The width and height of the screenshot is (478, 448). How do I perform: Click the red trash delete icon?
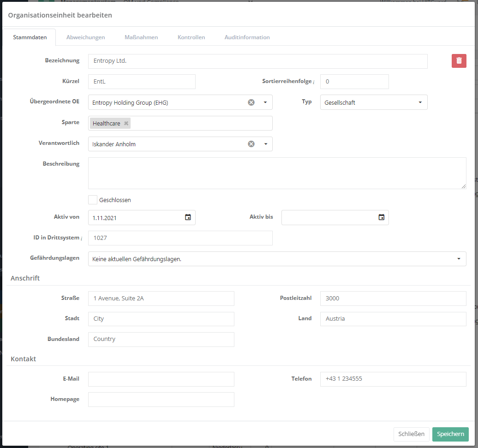(x=459, y=61)
